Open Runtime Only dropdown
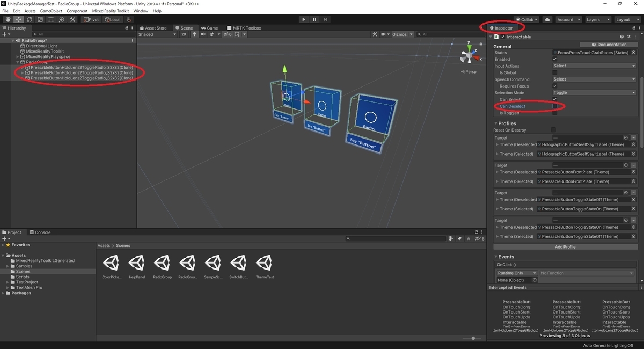 point(517,273)
